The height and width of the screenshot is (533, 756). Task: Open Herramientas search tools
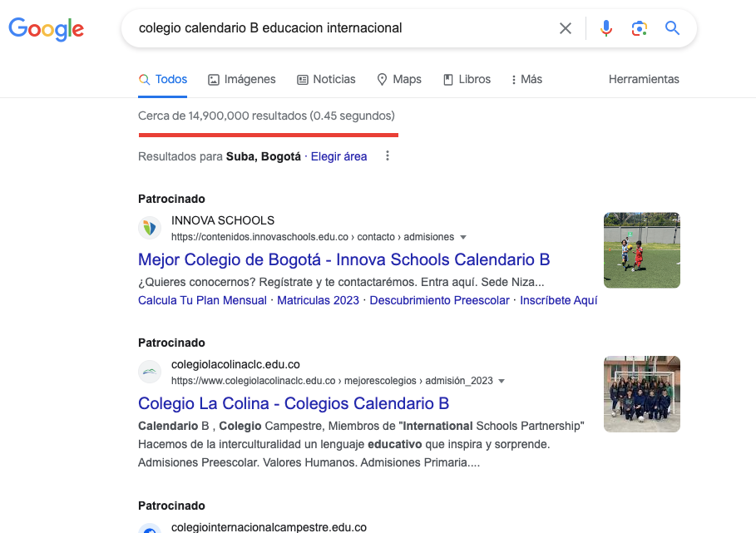(644, 80)
